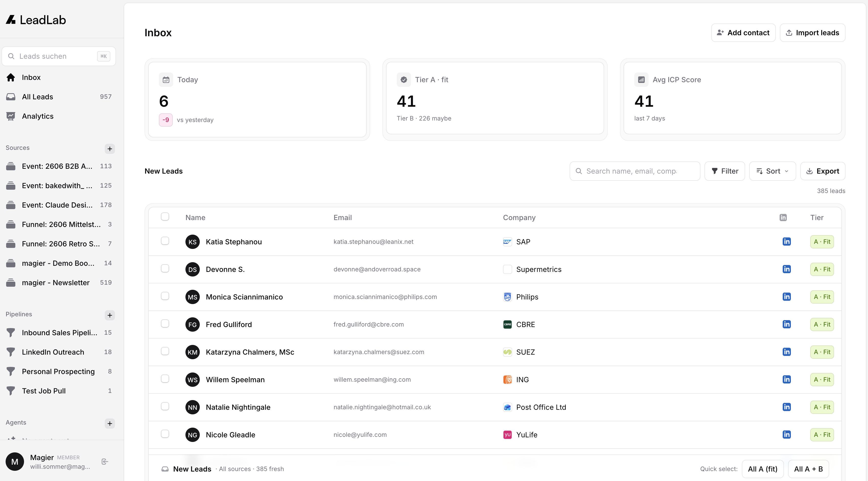868x481 pixels.
Task: Check the box for Nicole Gleadle
Action: point(165,434)
